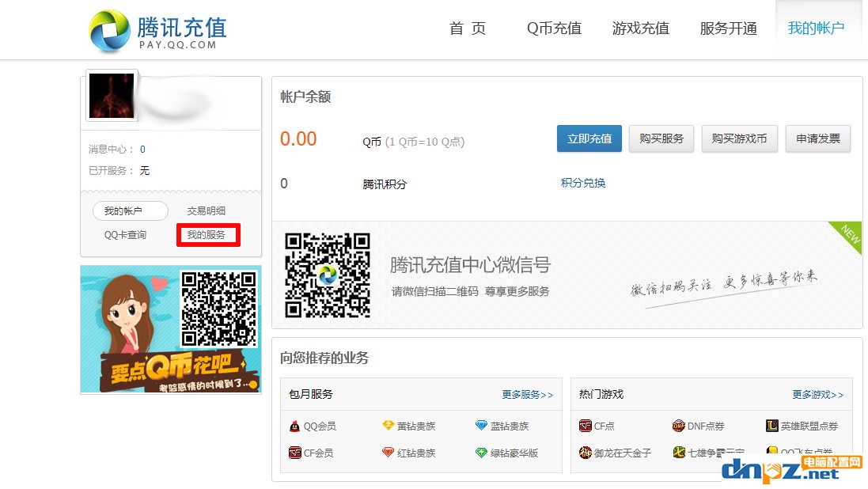
Task: Open the Q币充值 navigation tab
Action: click(x=554, y=28)
